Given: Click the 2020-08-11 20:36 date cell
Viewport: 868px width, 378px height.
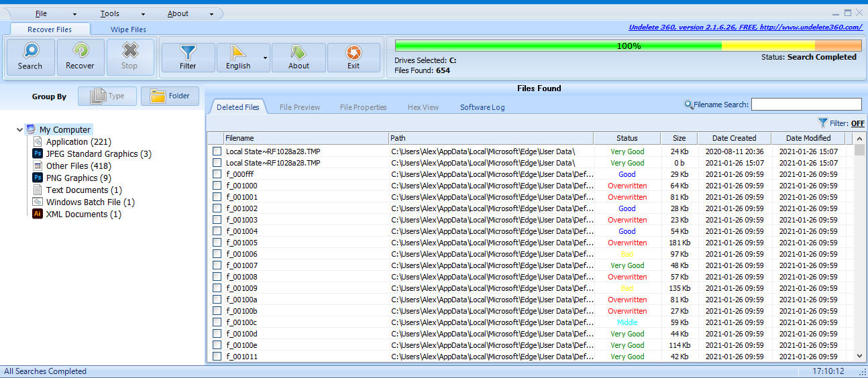Looking at the screenshot, I should coord(734,151).
